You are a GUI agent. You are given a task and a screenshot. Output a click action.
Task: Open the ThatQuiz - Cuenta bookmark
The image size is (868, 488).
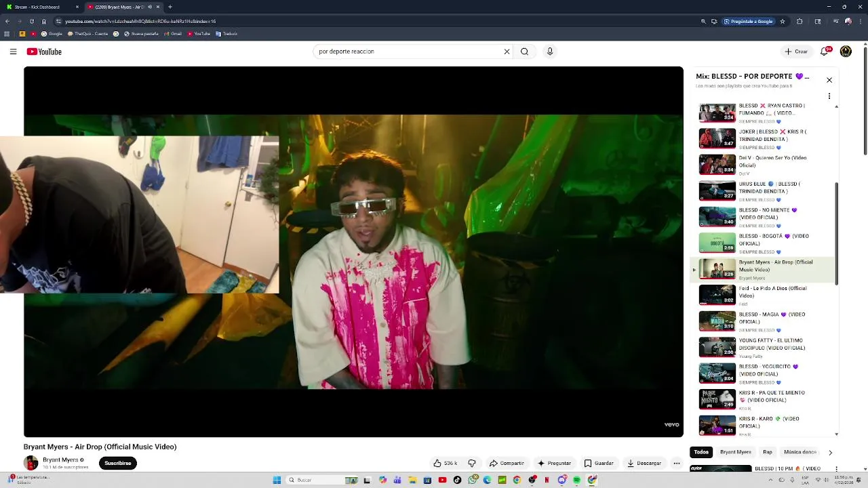coord(87,33)
